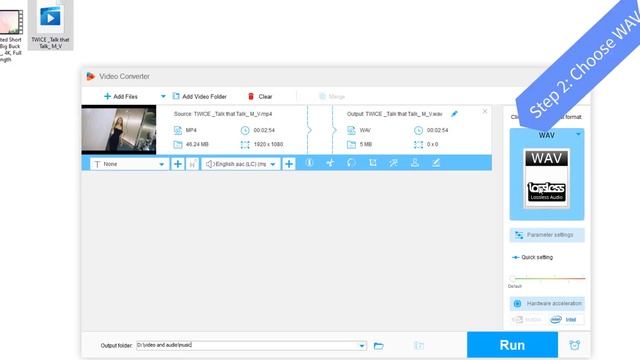Click the greyed icon right of browse folder
Screen dimensions: 640x360
(419, 346)
